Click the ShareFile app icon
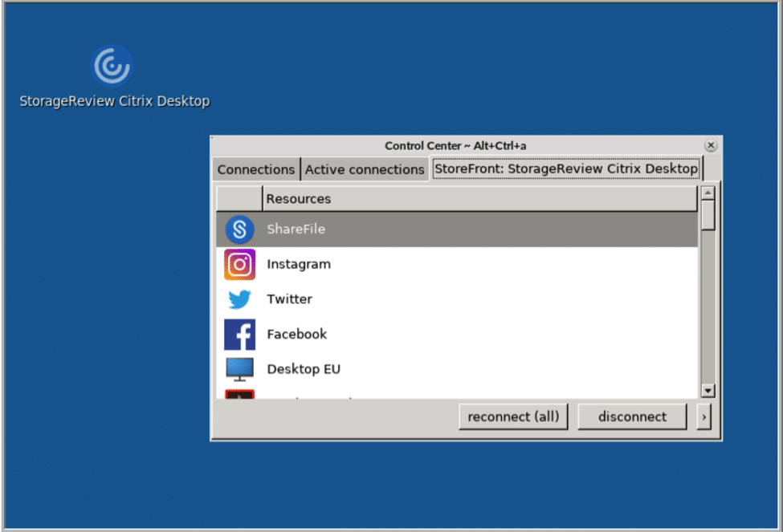Viewport: 783px width, 532px height. [239, 229]
